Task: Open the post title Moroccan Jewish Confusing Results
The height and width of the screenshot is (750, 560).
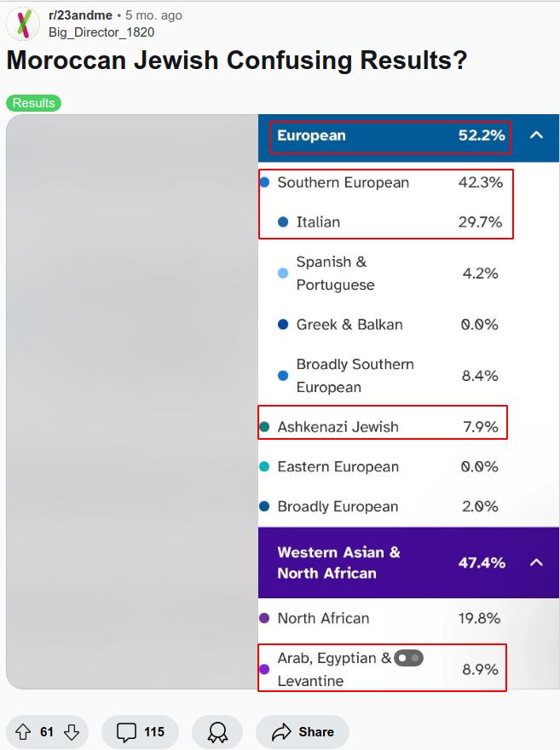Action: coord(237,61)
